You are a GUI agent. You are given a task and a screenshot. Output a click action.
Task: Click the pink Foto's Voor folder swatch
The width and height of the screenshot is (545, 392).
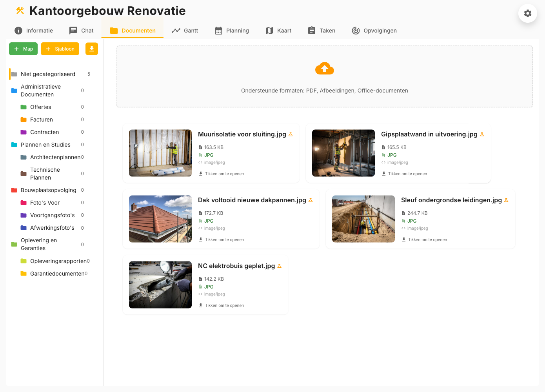[23, 203]
